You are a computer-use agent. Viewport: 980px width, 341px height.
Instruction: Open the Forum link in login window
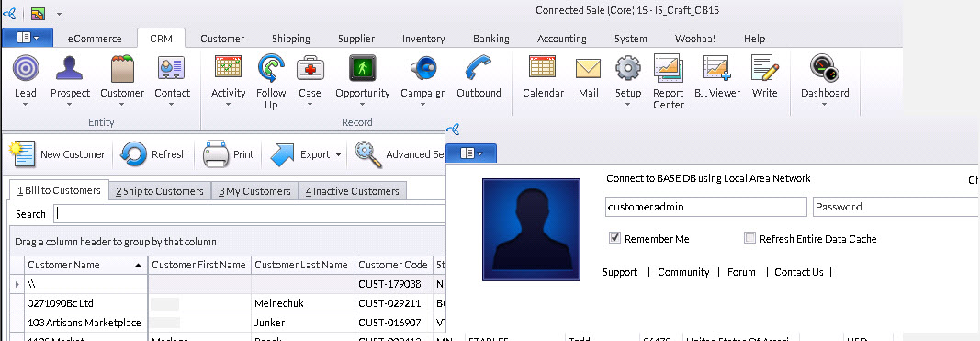pos(741,272)
